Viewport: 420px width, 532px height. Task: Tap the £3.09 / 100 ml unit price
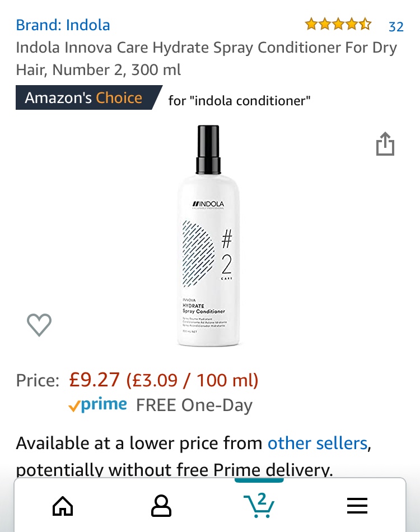coord(192,381)
